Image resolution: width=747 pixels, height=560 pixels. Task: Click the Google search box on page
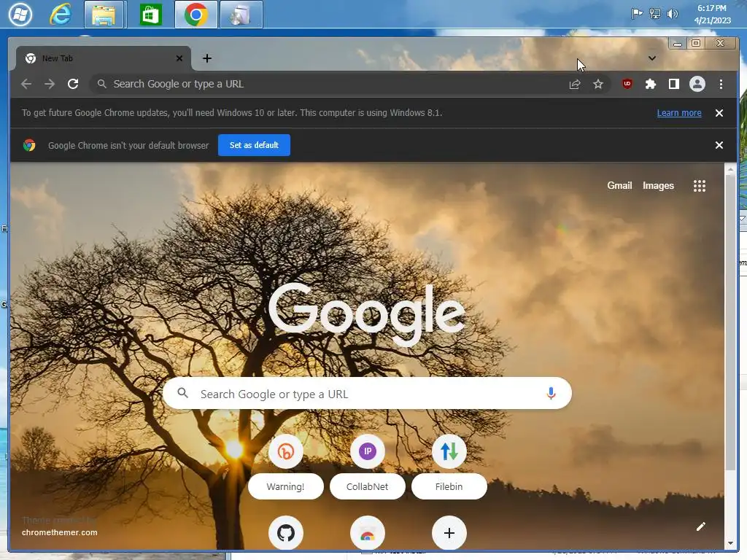[367, 393]
